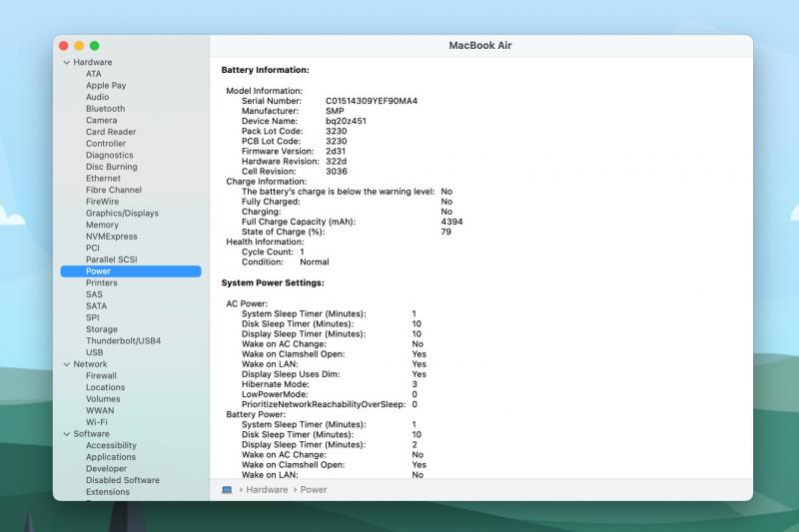Open the NVMExpress entry

pyautogui.click(x=111, y=237)
